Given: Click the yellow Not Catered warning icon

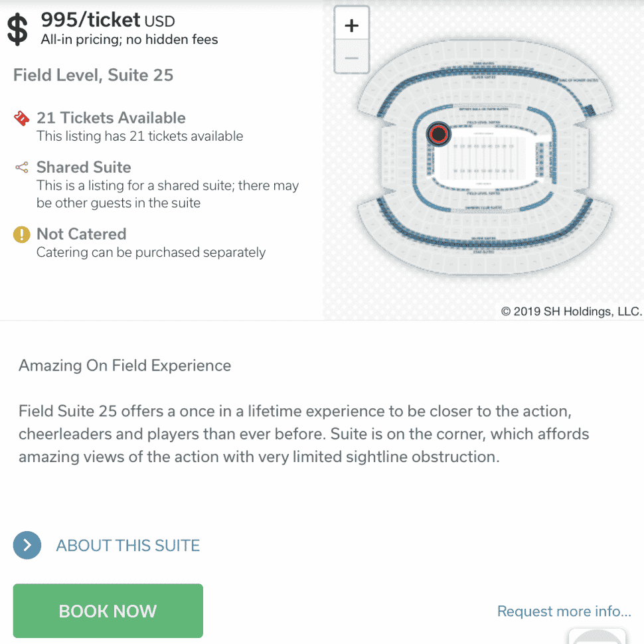Looking at the screenshot, I should (22, 234).
